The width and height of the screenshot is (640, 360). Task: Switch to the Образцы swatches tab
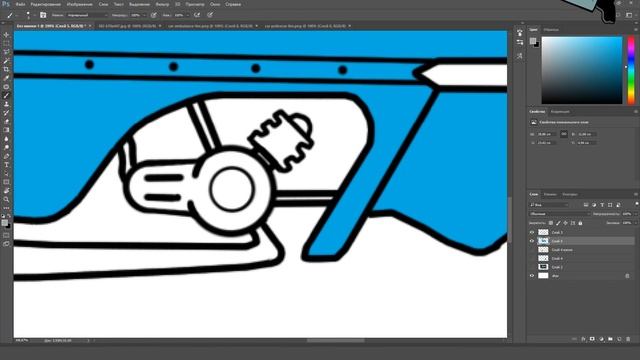(x=551, y=30)
